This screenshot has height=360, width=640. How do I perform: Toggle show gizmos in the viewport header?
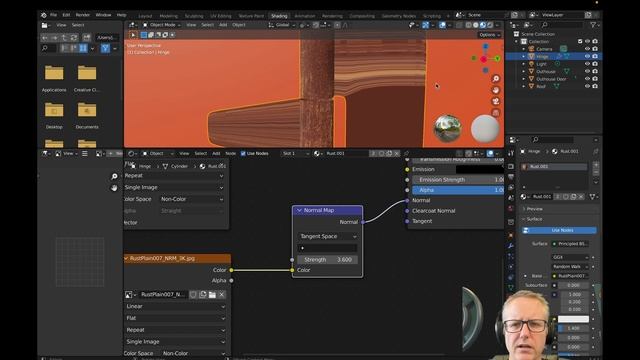[426, 25]
